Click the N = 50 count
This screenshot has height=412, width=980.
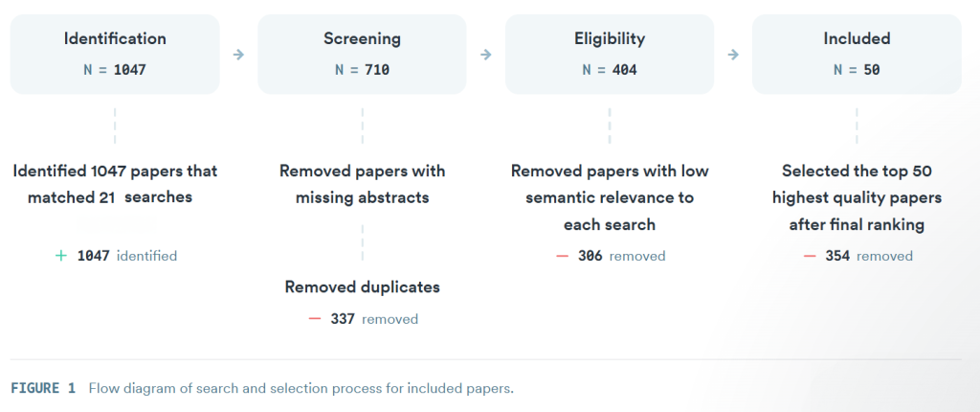click(857, 70)
